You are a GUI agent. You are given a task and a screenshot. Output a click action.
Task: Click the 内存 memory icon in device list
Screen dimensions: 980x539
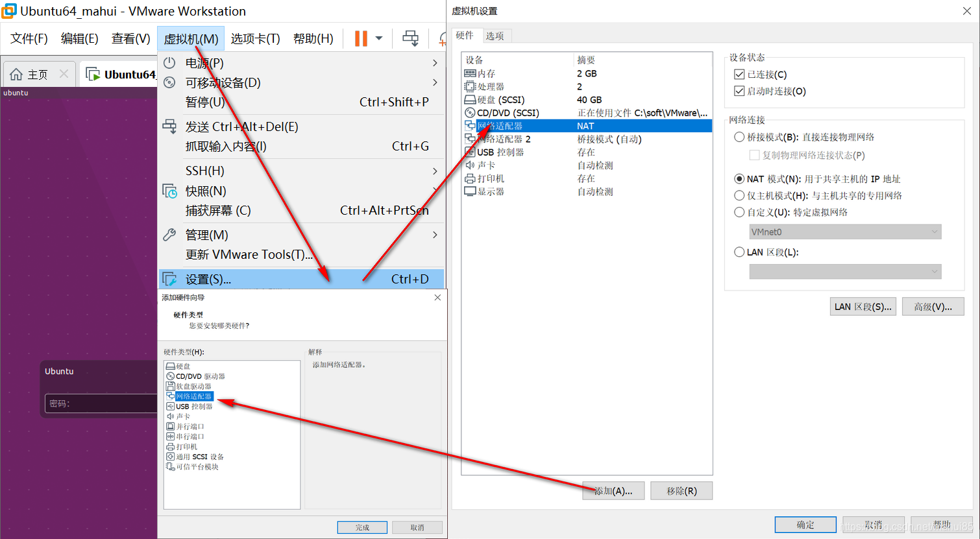(x=470, y=73)
